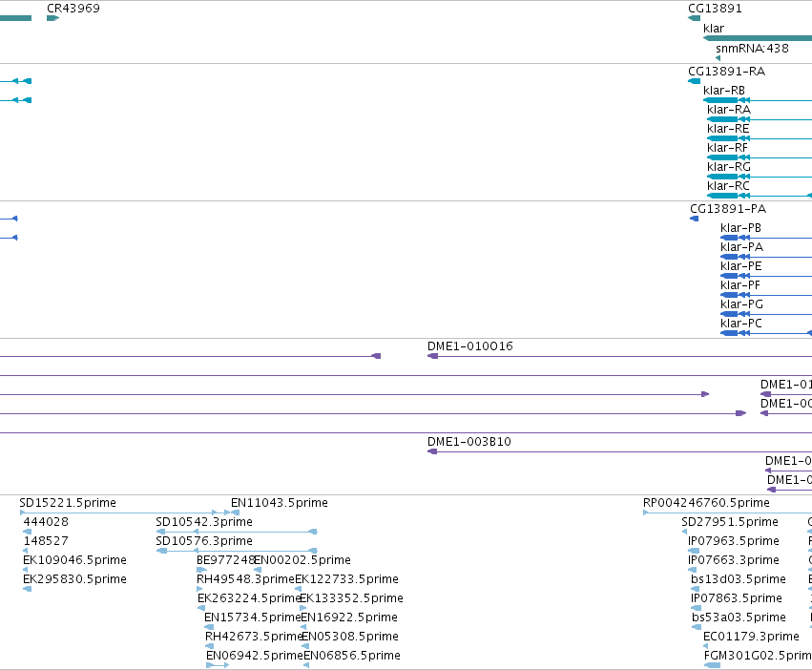Image resolution: width=812 pixels, height=670 pixels.
Task: Open the EN15734.5prime EST label
Action: [252, 618]
